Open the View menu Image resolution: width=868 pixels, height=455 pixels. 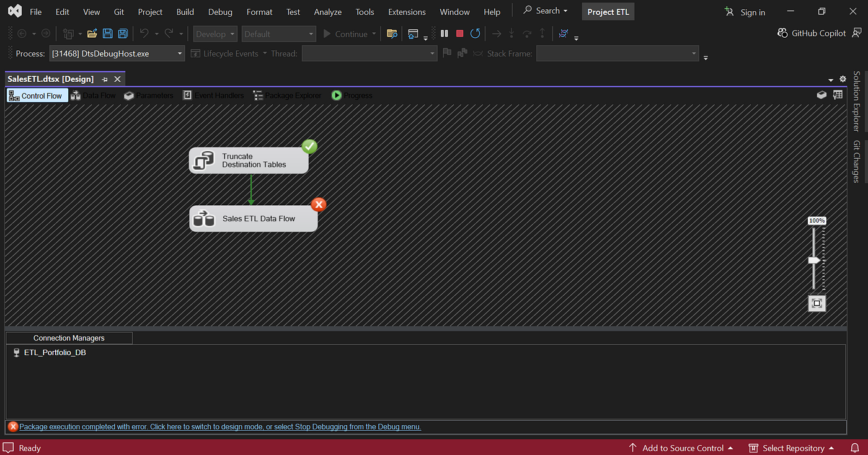pos(91,12)
